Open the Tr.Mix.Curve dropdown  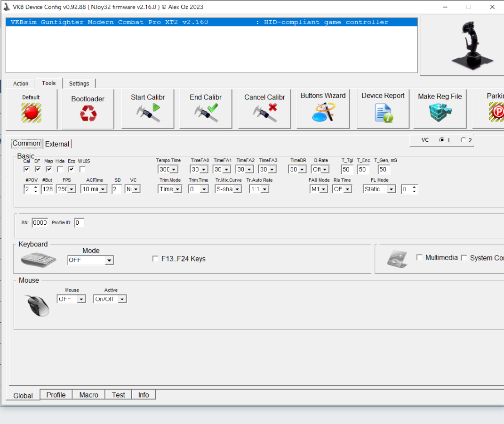click(237, 189)
